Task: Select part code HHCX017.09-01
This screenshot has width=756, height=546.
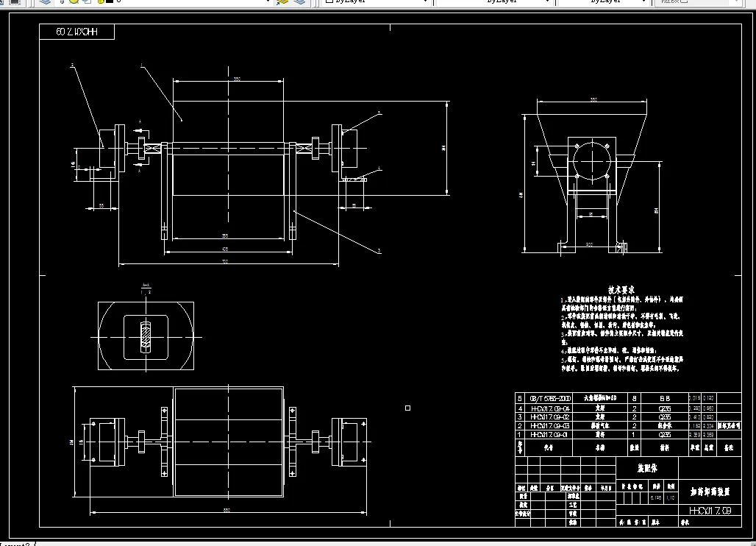Action: pos(549,435)
